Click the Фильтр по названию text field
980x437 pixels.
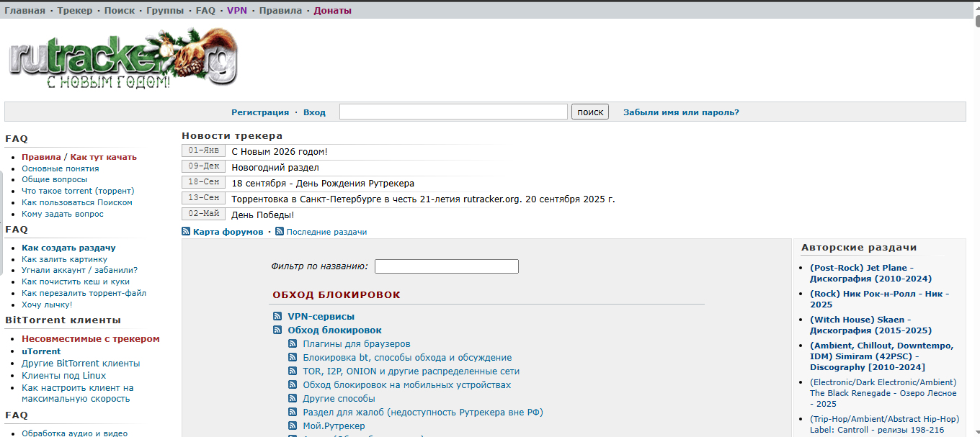pyautogui.click(x=446, y=266)
